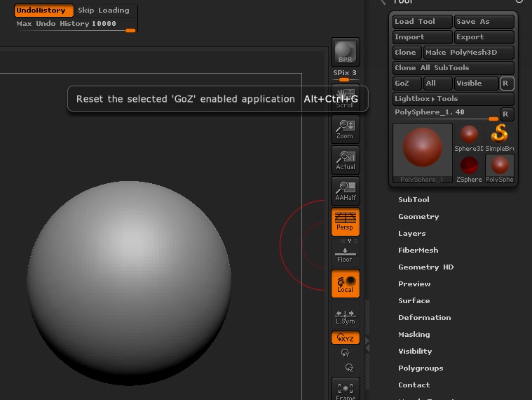Disable the Local transformations toggle
This screenshot has height=400, width=532.
coord(345,284)
